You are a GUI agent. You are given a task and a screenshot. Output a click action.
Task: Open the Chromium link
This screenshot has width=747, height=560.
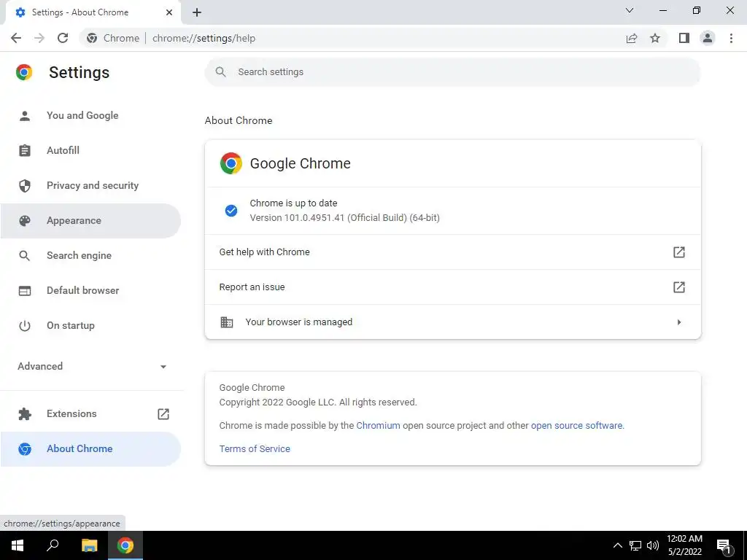[379, 426]
